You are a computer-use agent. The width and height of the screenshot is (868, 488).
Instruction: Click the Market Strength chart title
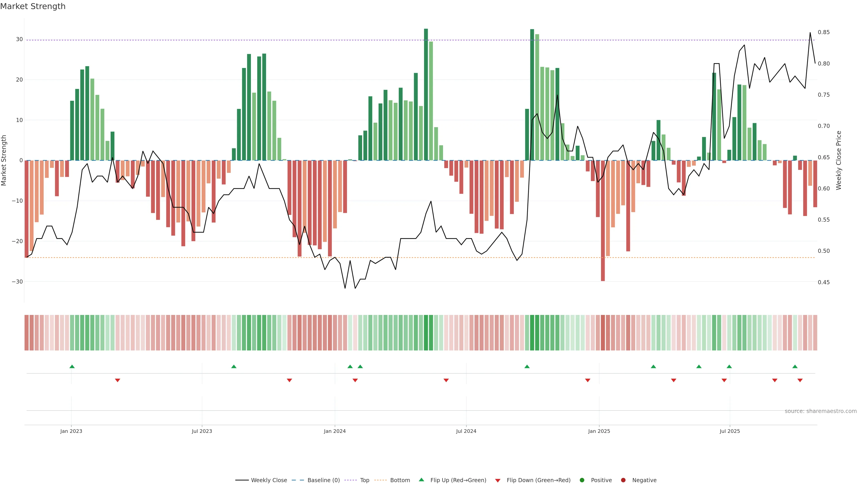point(33,6)
